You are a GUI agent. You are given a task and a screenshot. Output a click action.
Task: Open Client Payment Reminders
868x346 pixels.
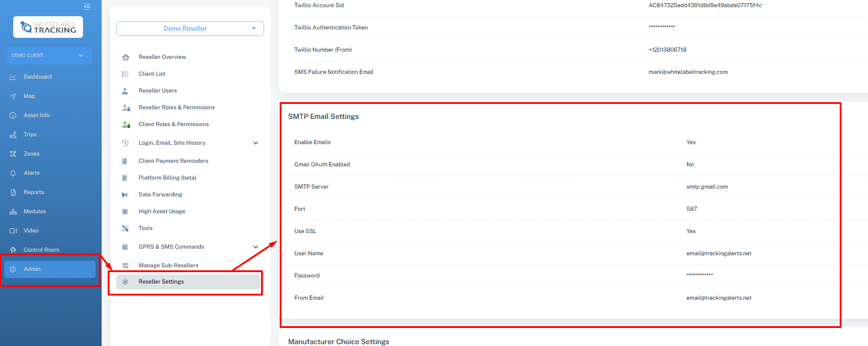[173, 161]
